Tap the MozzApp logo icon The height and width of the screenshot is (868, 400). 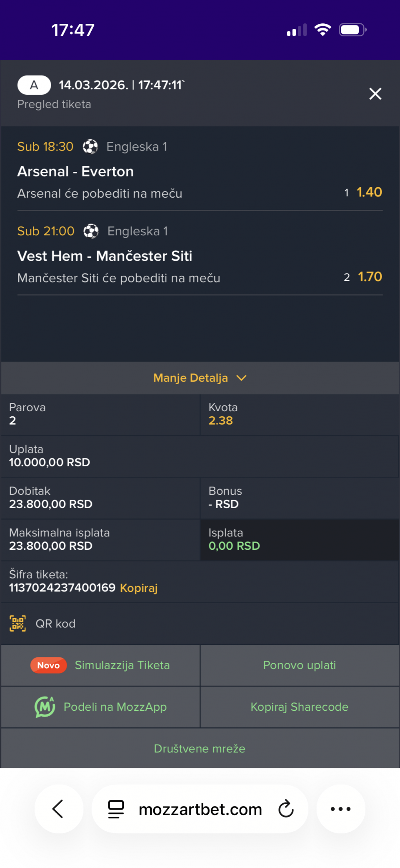(45, 707)
